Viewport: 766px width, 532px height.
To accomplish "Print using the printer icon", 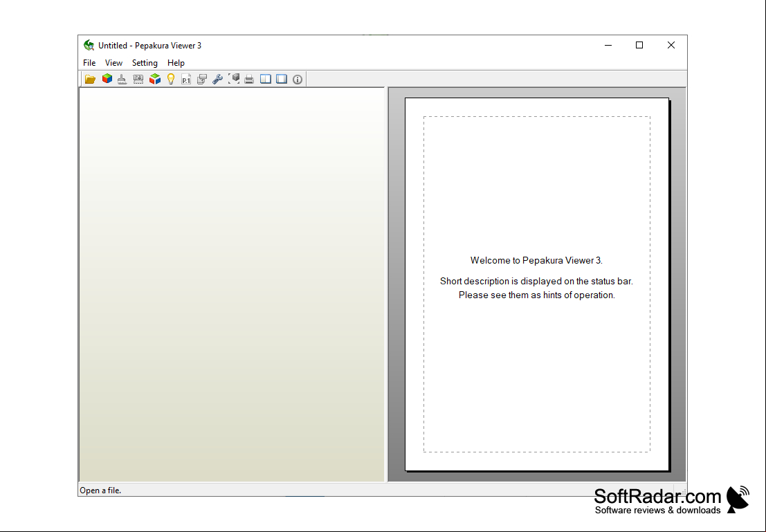I will point(249,79).
